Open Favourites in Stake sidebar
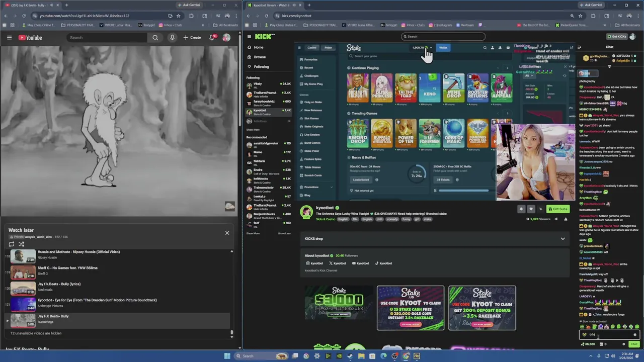Viewport: 644px width, 362px height. point(310,59)
